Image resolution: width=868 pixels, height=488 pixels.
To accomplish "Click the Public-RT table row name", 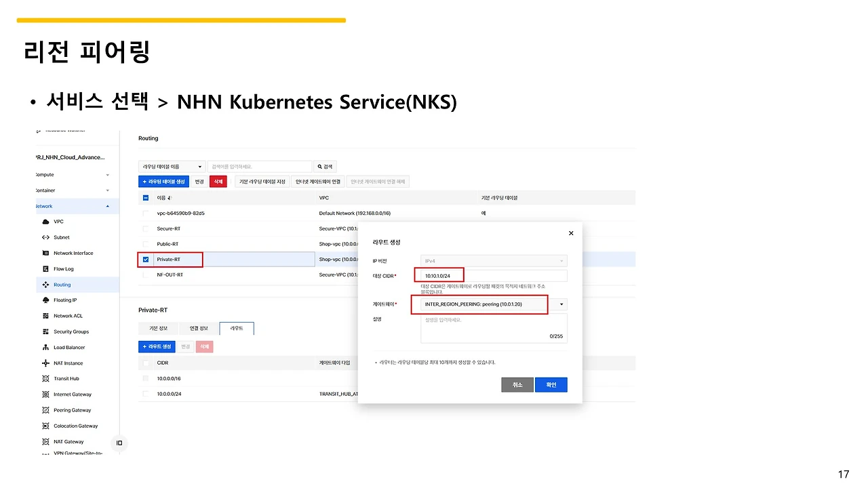I will coord(167,244).
